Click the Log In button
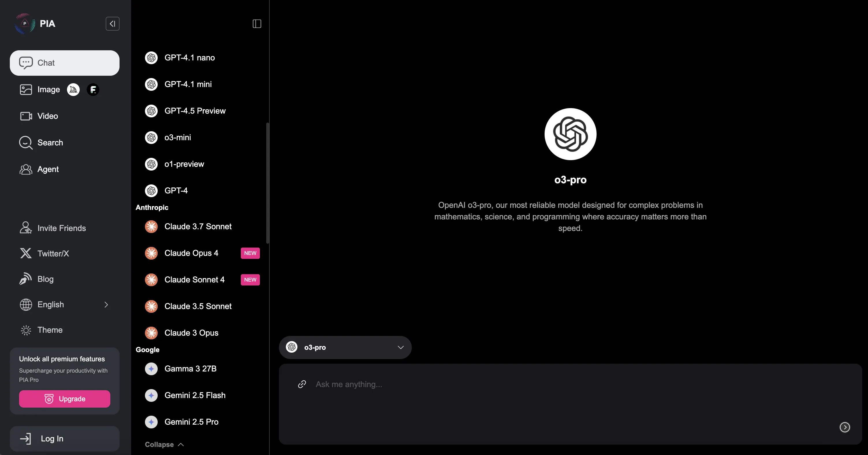This screenshot has height=455, width=868. 65,439
